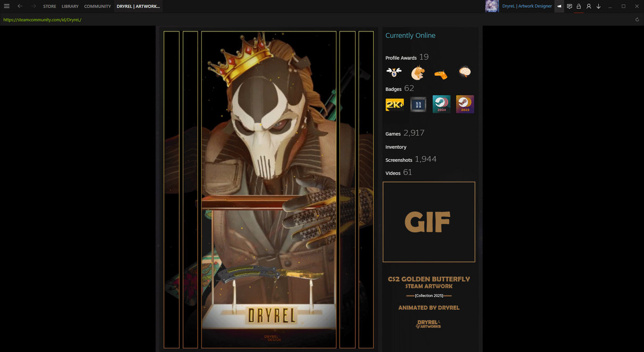This screenshot has width=644, height=352.
Task: Close the Steam window
Action: [x=637, y=6]
